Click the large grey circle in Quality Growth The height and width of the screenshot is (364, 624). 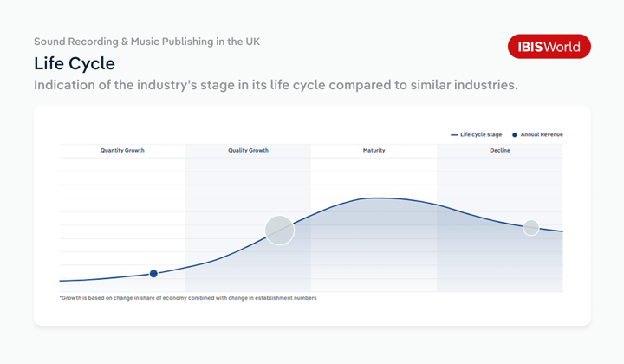tap(279, 231)
